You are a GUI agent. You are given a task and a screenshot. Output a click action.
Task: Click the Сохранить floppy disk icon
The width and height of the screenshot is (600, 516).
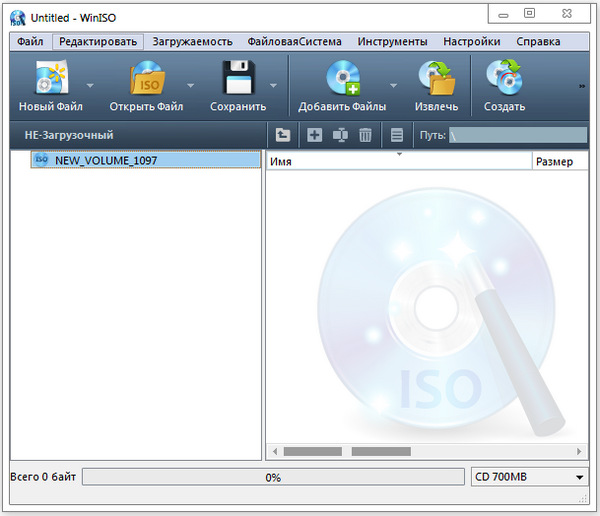coord(238,80)
